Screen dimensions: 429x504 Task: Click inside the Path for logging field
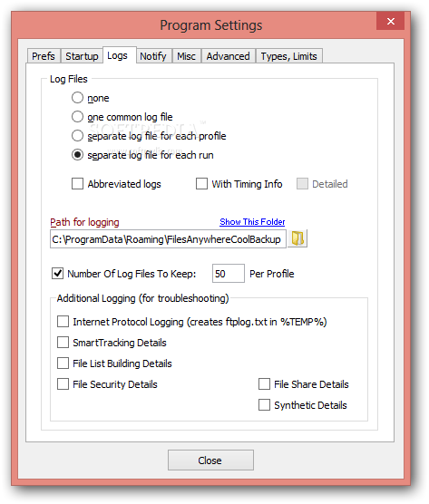[168, 238]
